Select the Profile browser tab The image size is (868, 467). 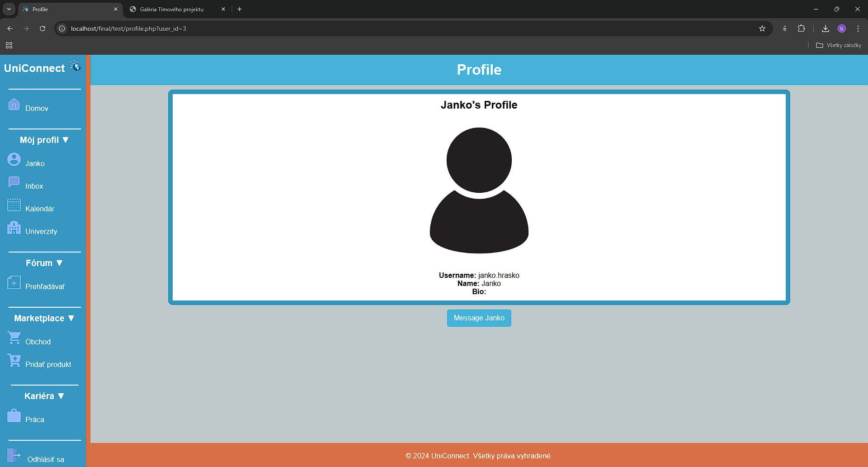[70, 9]
